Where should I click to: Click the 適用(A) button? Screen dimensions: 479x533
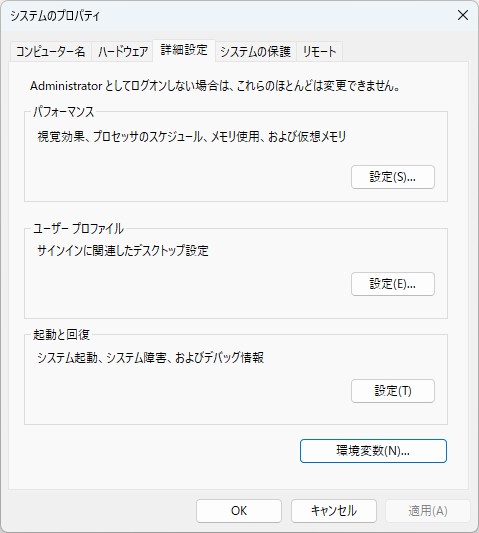coord(428,511)
